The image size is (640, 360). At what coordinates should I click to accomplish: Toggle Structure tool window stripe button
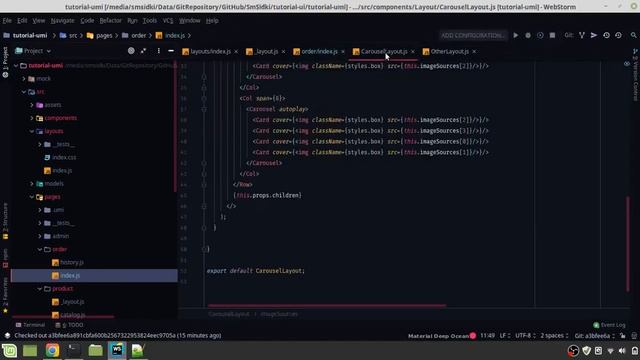click(x=5, y=221)
